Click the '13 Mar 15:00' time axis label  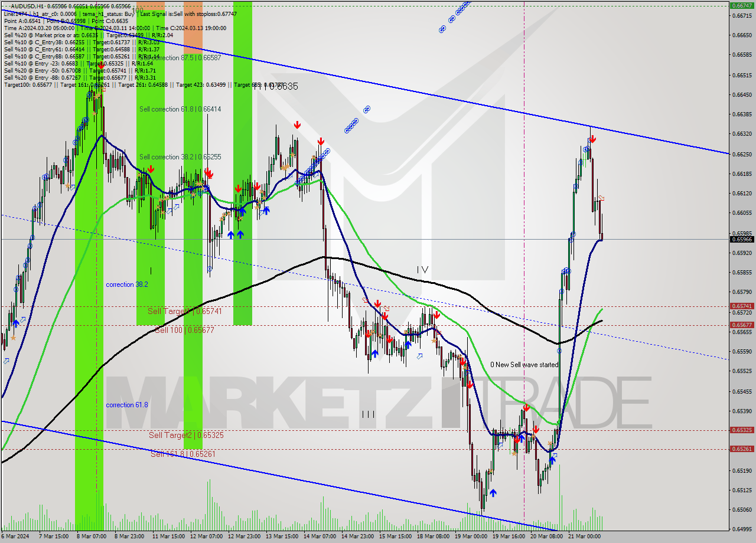[281, 536]
